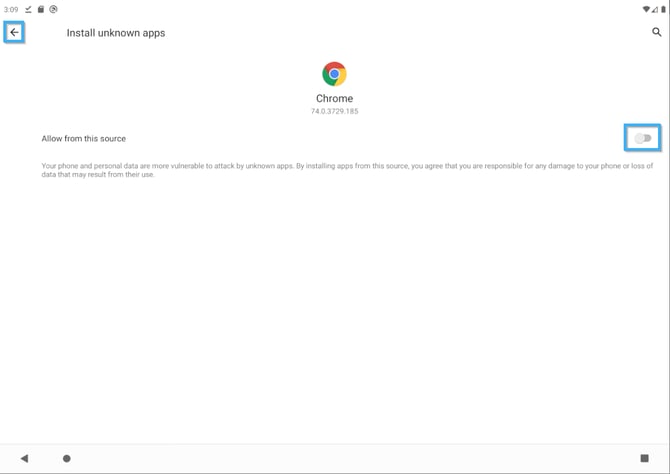
Task: Click the "Allow from this source" label
Action: point(84,138)
